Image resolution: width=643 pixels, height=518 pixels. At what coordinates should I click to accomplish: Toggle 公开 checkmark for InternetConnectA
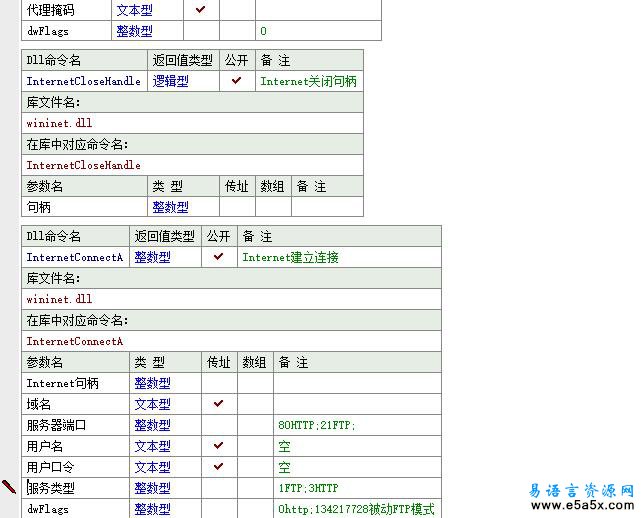pos(219,257)
